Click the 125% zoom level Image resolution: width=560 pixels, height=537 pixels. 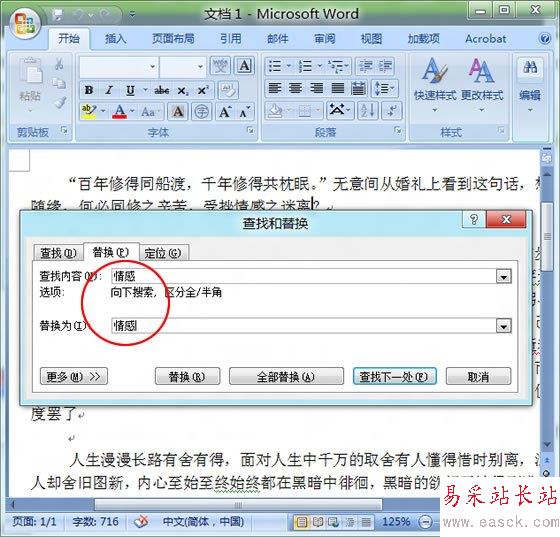point(396,522)
